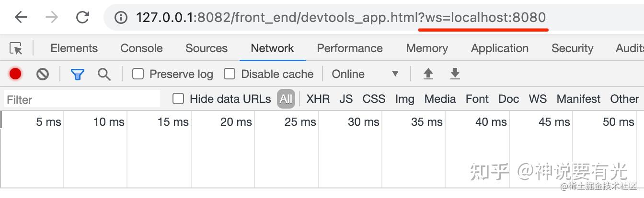Image resolution: width=644 pixels, height=198 pixels.
Task: Click the 25 ms timeline marker
Action: [x=300, y=122]
